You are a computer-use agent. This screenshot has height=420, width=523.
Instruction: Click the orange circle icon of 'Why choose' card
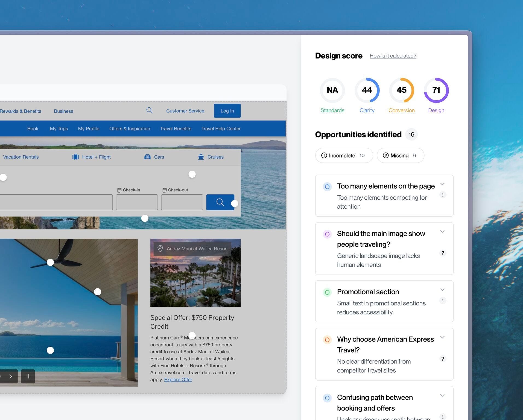[x=327, y=340]
